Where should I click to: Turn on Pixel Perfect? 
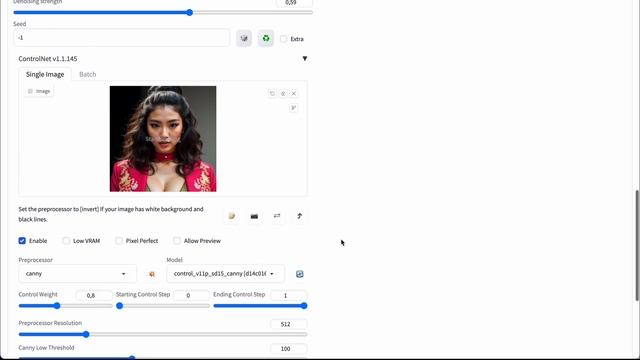(x=119, y=241)
